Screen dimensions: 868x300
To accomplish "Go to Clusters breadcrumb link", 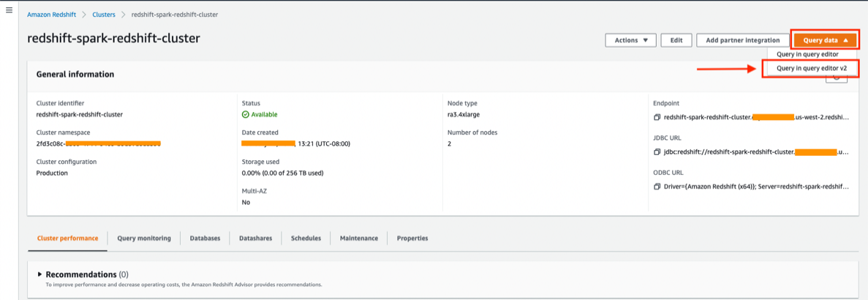I will (x=104, y=15).
